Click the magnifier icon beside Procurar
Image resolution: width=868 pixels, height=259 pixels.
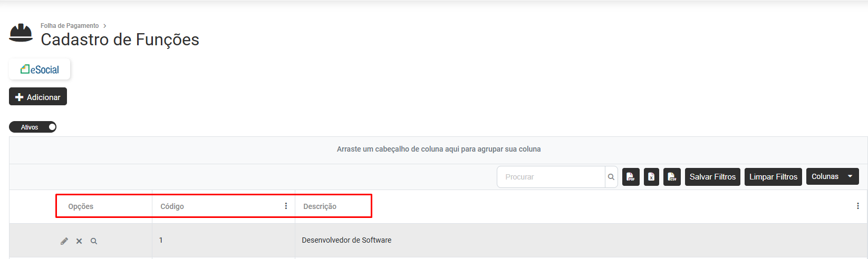click(x=611, y=177)
